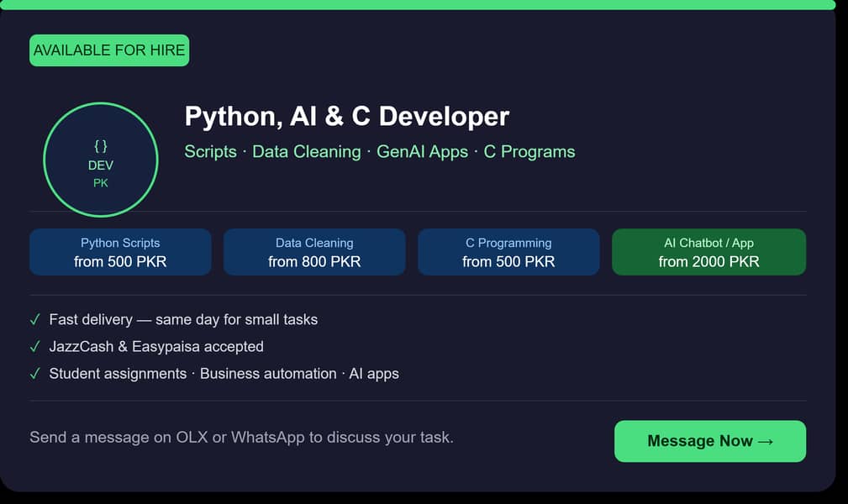Click checkmark beside Student assignments line
Screen dimensions: 848x504
[35, 374]
